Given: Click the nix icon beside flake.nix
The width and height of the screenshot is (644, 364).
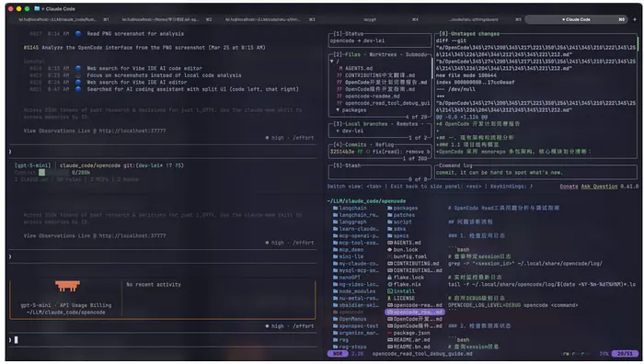Looking at the screenshot, I should (390, 284).
